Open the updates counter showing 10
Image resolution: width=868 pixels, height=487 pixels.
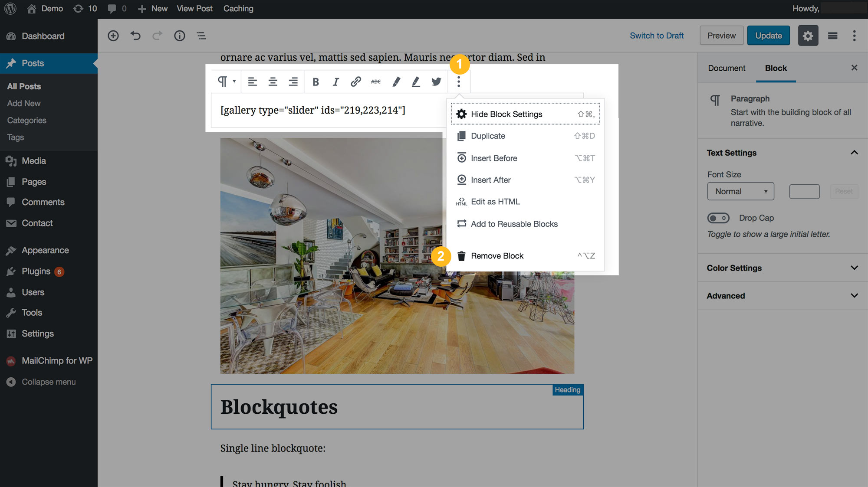point(85,9)
